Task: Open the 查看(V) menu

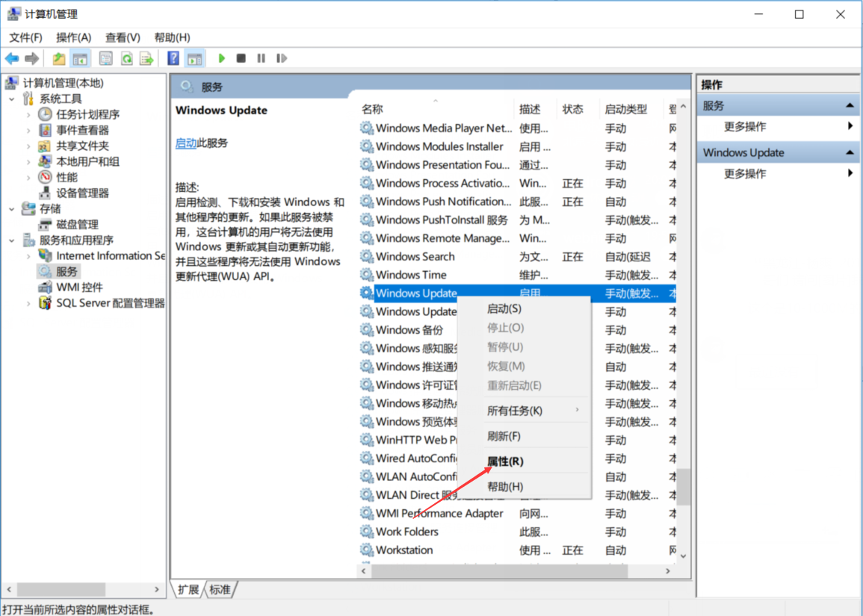Action: pos(123,37)
